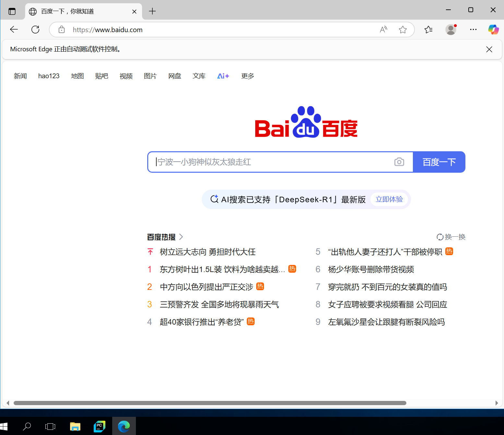This screenshot has height=435, width=504.
Task: Reload the Baidu page
Action: pyautogui.click(x=35, y=30)
